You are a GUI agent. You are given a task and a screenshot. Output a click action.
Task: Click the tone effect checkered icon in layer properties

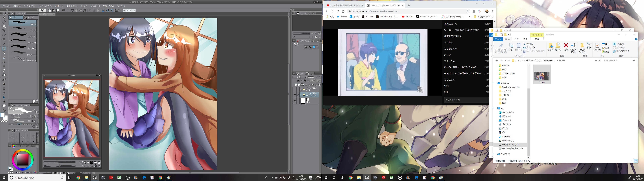310,47
